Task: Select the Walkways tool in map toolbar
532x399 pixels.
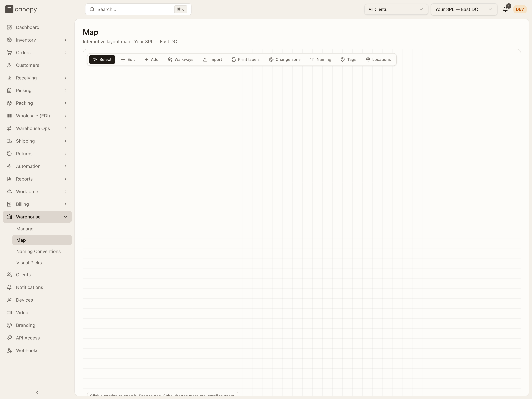Action: [181, 59]
